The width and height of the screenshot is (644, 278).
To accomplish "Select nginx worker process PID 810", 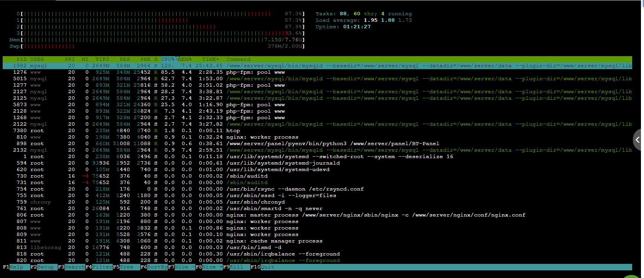I will pyautogui.click(x=317, y=137).
